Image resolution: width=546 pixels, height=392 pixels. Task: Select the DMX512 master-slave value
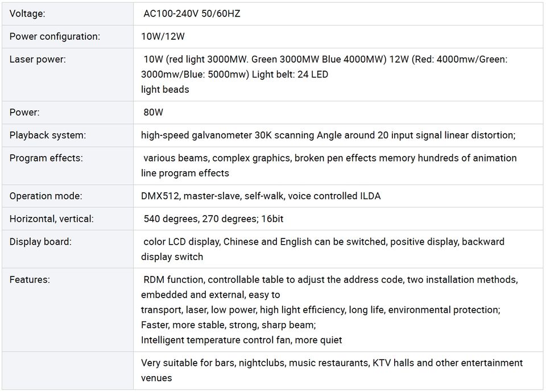coord(261,196)
